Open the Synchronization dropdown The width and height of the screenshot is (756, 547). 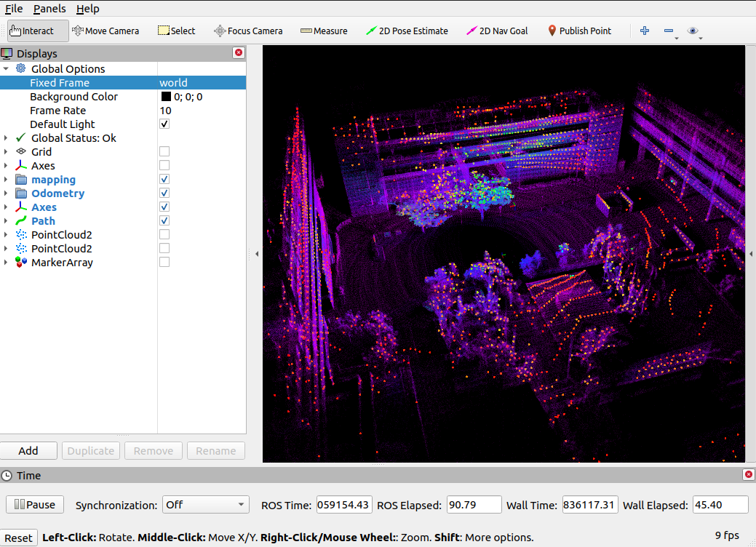click(206, 505)
